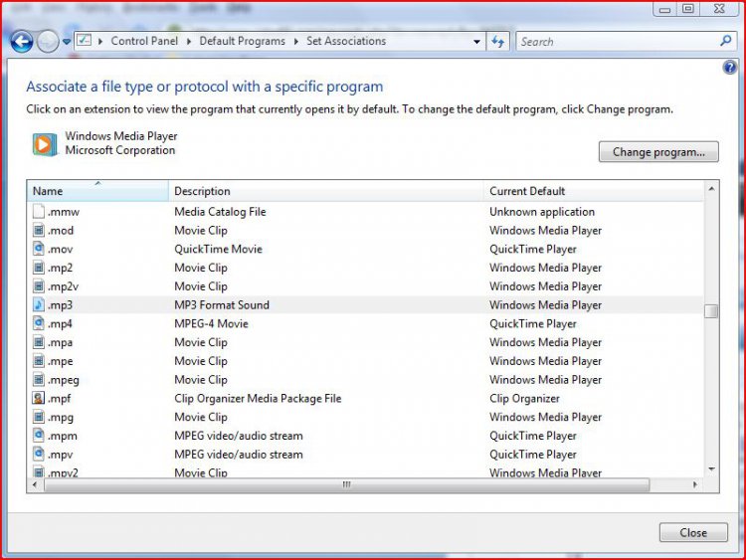The image size is (746, 560).
Task: Sort by the Description column header
Action: tap(326, 191)
